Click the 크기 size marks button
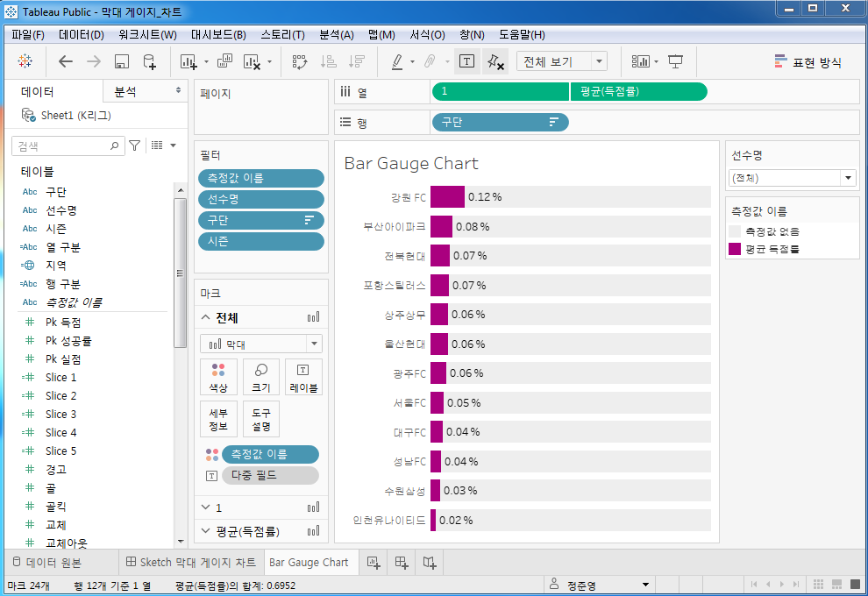 click(260, 378)
